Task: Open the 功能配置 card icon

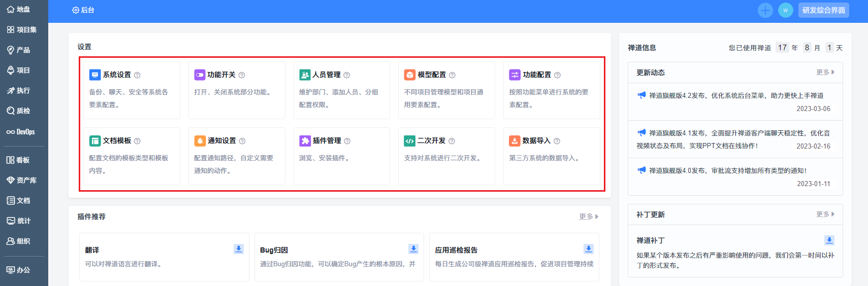Action: (515, 75)
